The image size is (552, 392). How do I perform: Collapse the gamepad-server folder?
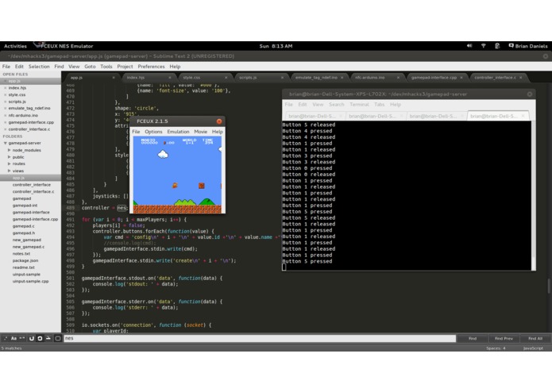click(6, 143)
